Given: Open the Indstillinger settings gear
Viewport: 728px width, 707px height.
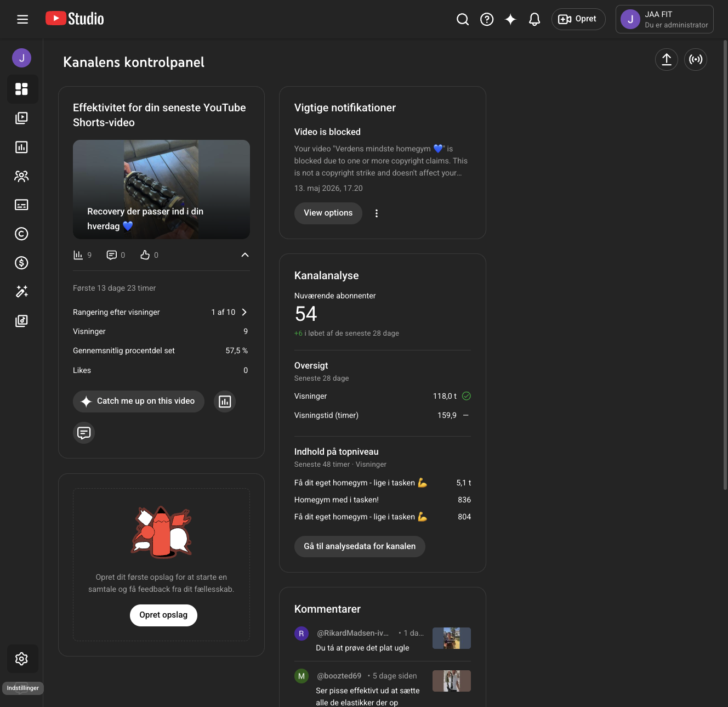Looking at the screenshot, I should (x=22, y=659).
